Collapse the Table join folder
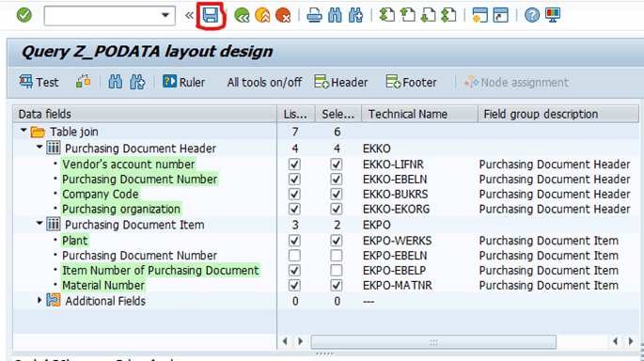Viewport: 644px width, 361px height. point(24,131)
